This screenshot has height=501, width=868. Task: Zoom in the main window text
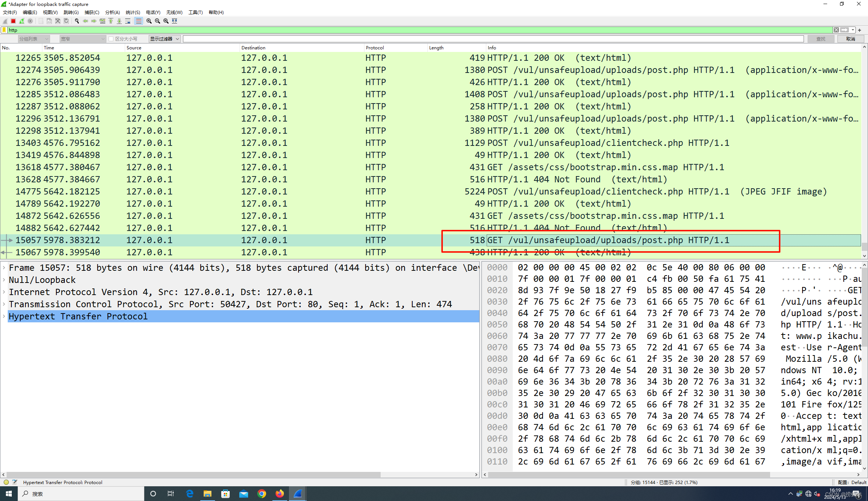(149, 21)
